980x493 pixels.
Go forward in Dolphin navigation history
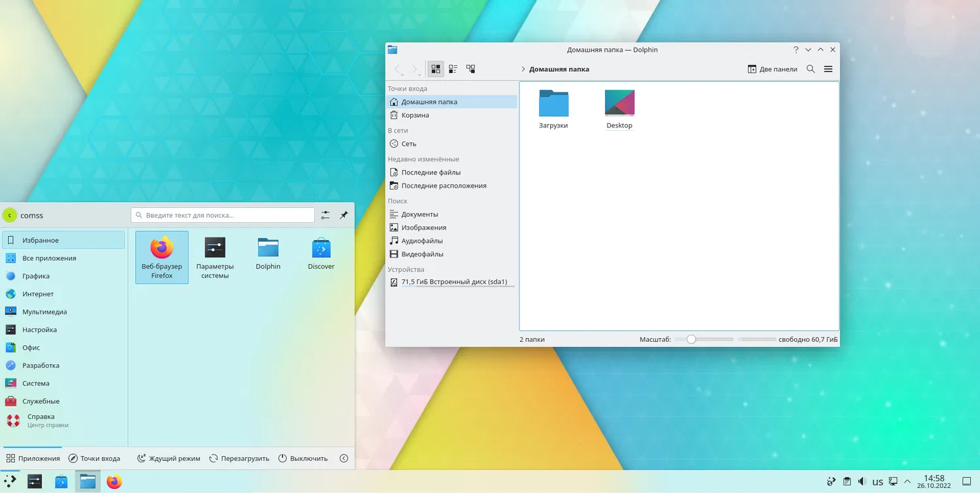tap(414, 69)
